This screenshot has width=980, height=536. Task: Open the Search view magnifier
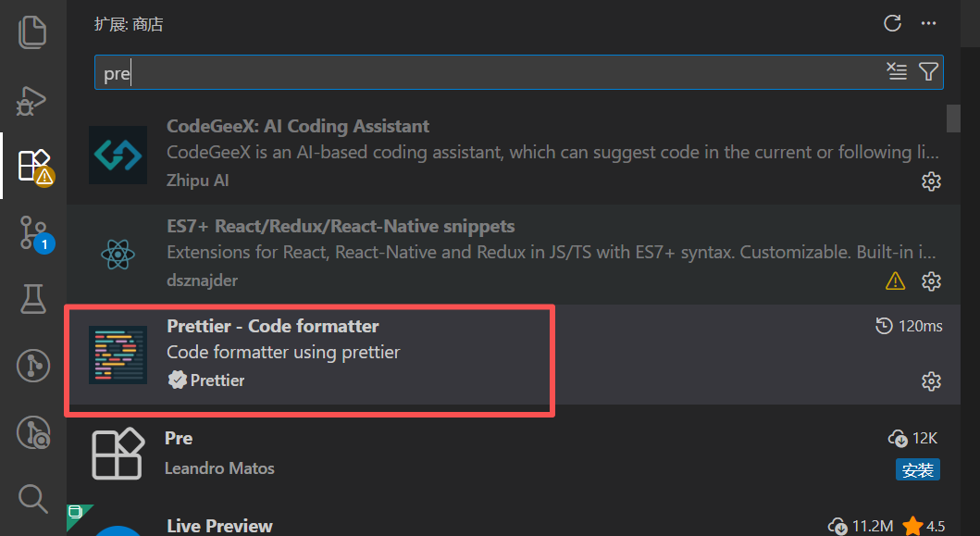click(x=33, y=498)
